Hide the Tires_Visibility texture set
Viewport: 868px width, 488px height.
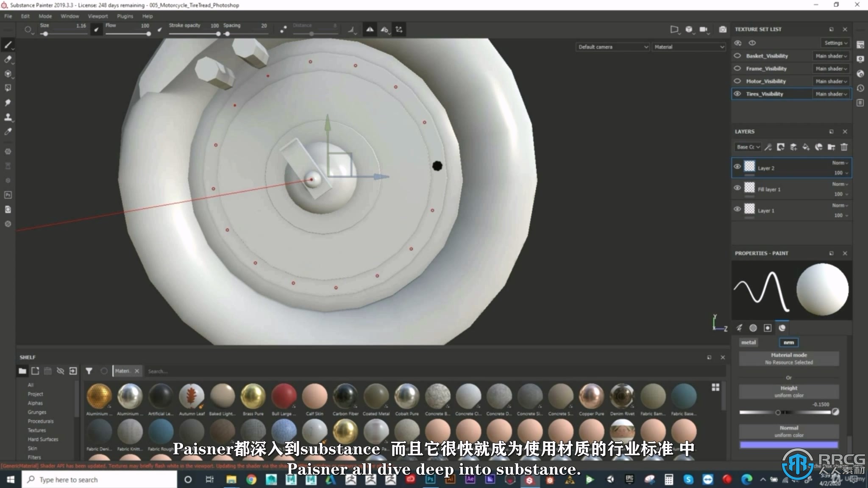(x=737, y=94)
